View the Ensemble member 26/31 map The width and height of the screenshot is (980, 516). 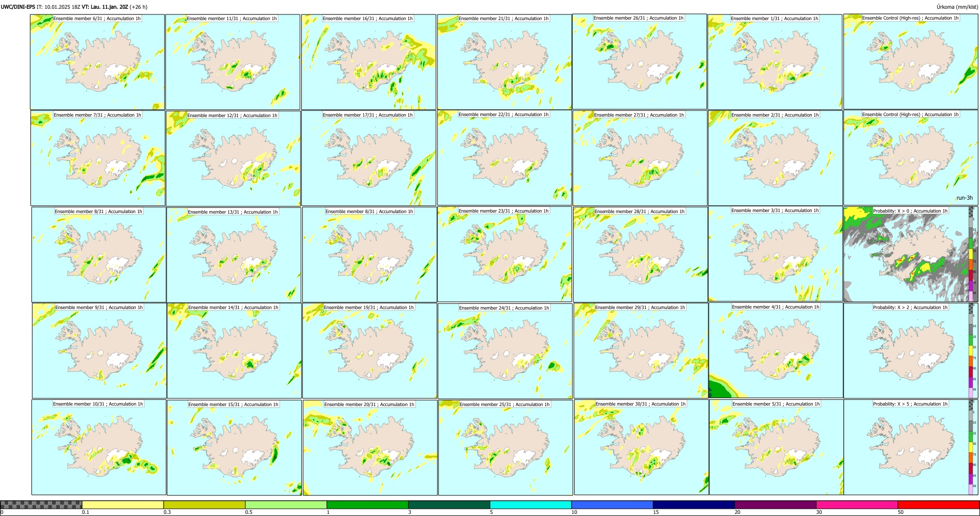point(640,61)
